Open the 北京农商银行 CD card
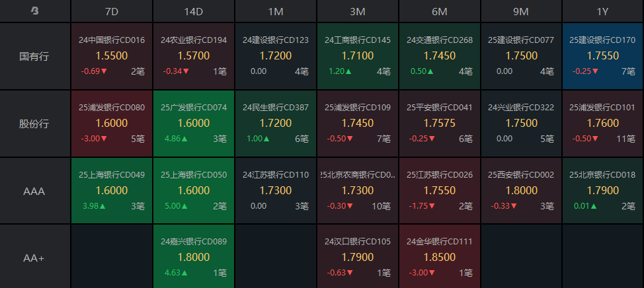Viewport: 644px width, 288px height. click(x=357, y=191)
